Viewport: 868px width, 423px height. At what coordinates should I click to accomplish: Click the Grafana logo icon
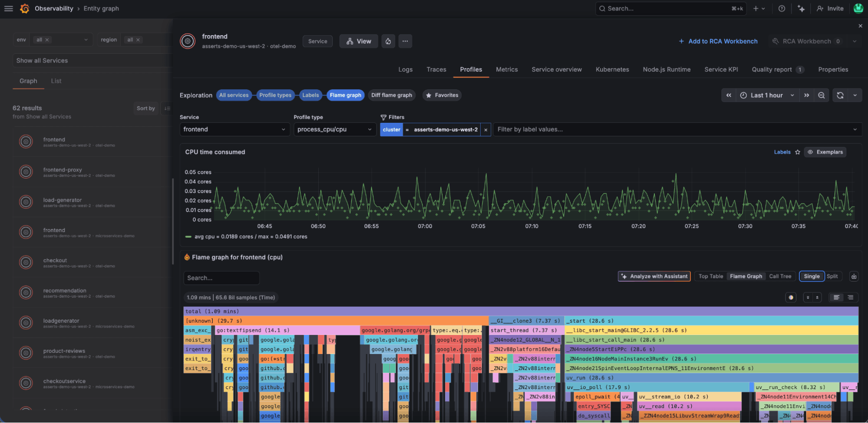click(25, 9)
